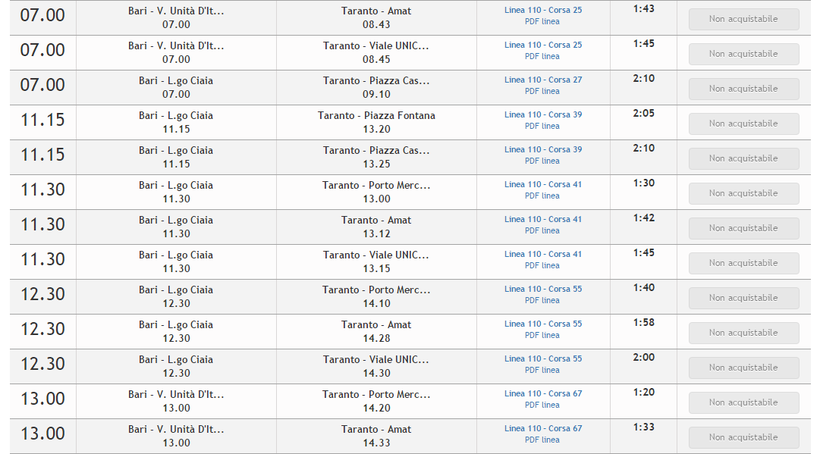Click Non acquistabile for the 2:05 duration trip

point(744,123)
